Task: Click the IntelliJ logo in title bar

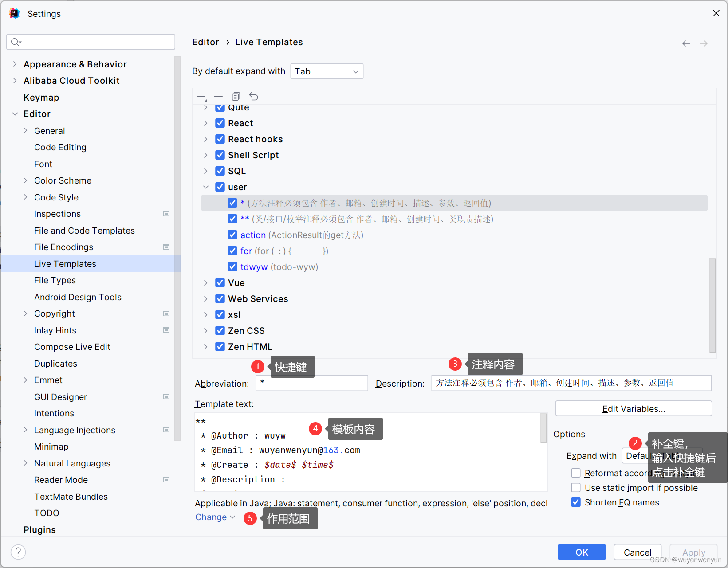Action: click(x=14, y=13)
